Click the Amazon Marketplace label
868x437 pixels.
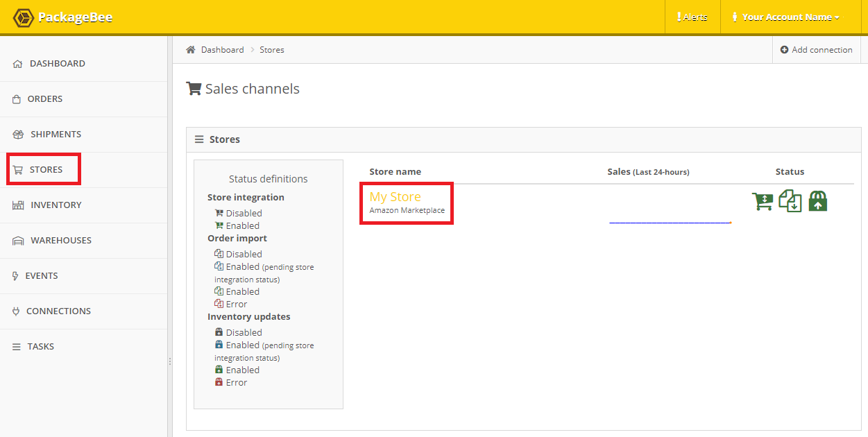[x=407, y=210]
